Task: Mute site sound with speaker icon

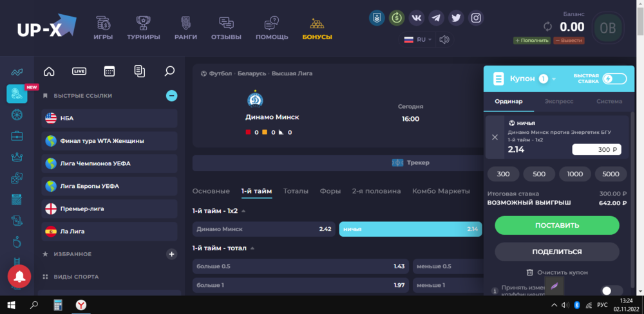Action: point(444,40)
